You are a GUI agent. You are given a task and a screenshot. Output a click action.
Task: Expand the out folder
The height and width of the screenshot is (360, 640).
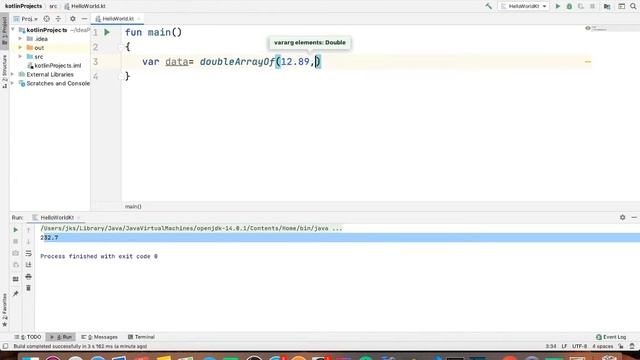pos(20,48)
